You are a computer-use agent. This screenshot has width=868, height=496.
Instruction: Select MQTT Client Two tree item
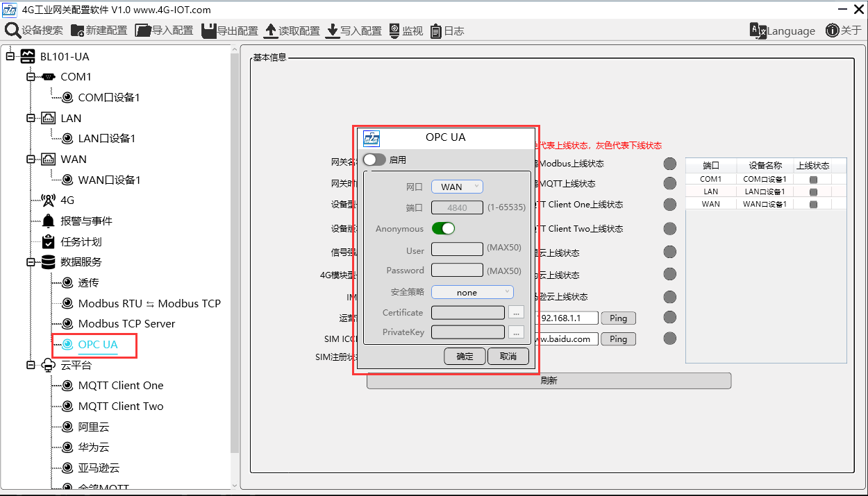tap(121, 407)
